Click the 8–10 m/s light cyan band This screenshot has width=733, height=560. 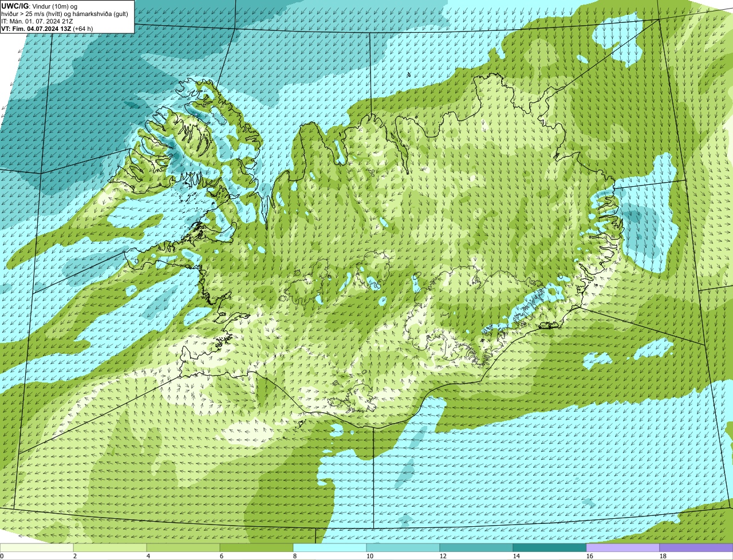(x=330, y=548)
